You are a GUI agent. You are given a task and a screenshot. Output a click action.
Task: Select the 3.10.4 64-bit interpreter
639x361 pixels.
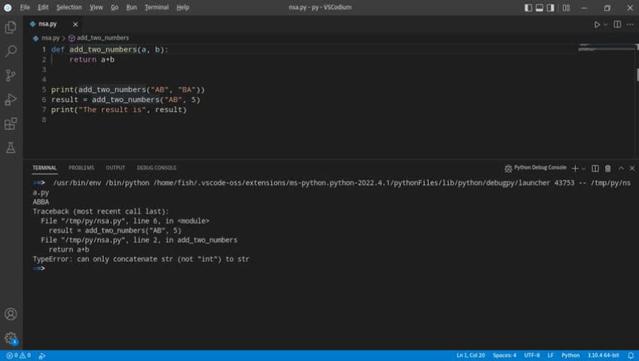click(x=603, y=355)
